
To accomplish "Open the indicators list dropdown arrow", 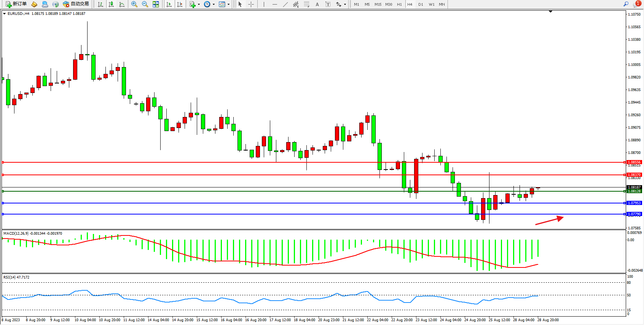I will [x=199, y=5].
